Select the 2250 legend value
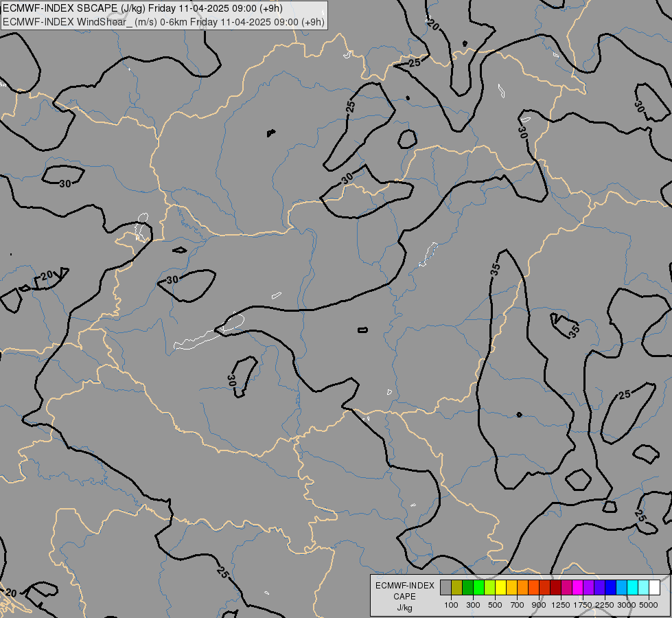 [605, 605]
